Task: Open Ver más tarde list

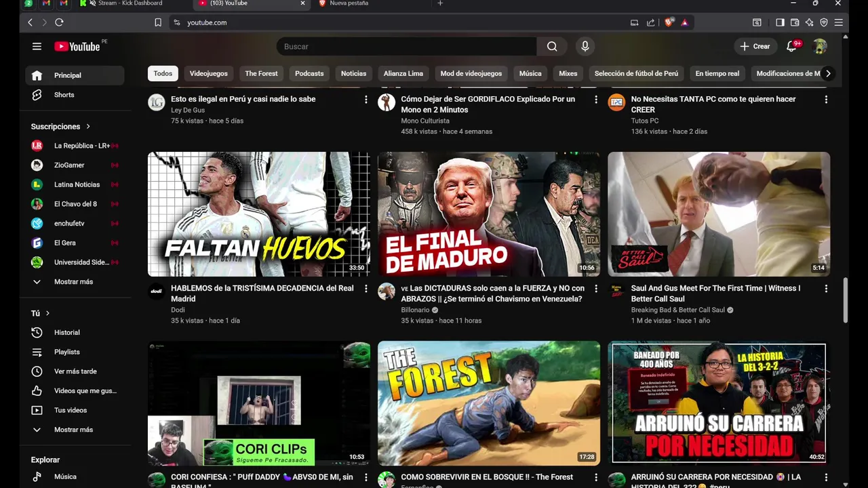Action: click(x=75, y=371)
